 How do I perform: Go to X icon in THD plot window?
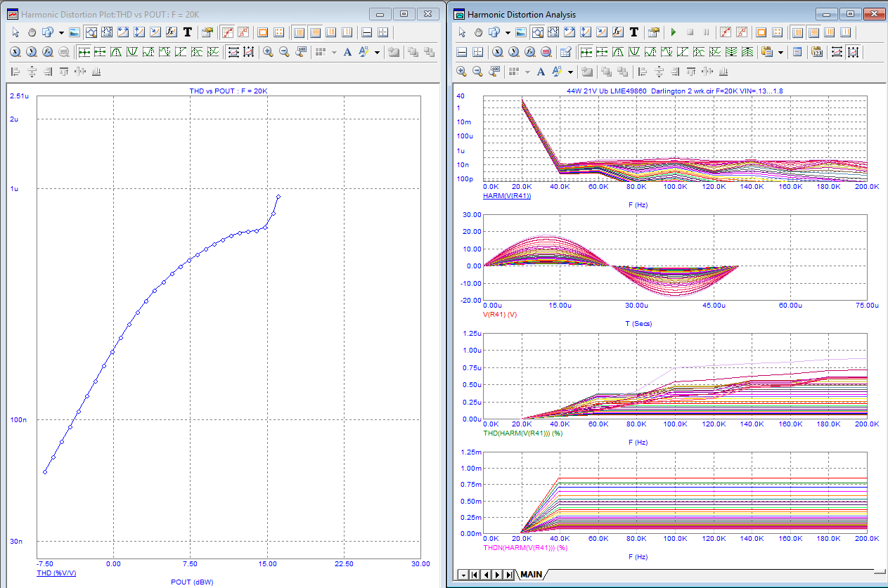15,52
